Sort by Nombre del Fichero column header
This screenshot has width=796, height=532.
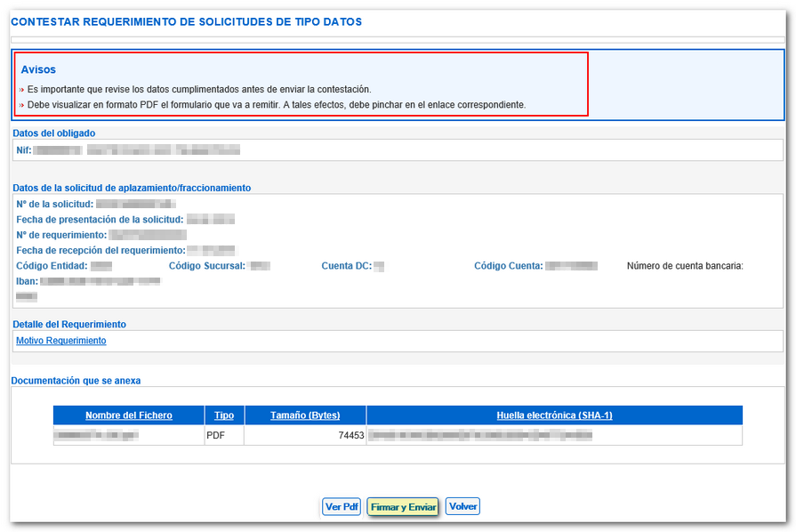click(129, 415)
